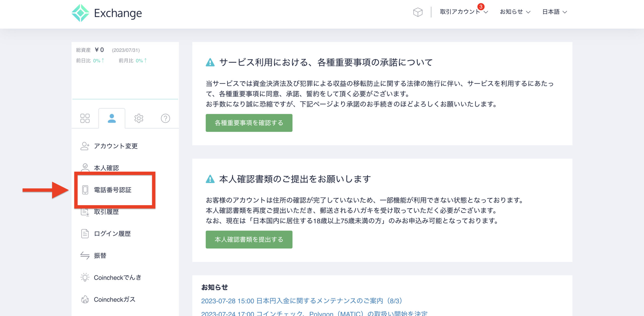Open 本人確認 menu item
Viewport: 644px width, 316px height.
pyautogui.click(x=100, y=168)
